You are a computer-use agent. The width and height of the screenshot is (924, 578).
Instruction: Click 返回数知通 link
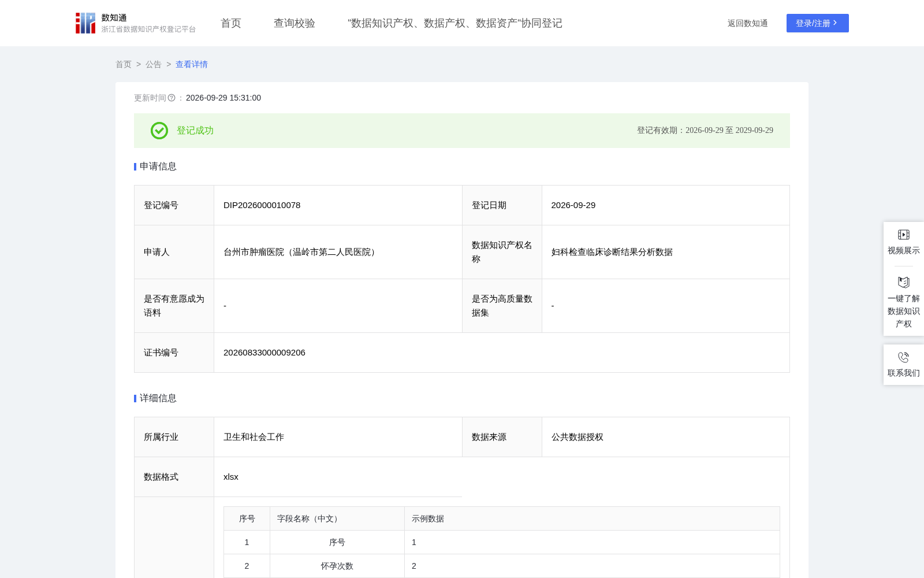click(747, 23)
